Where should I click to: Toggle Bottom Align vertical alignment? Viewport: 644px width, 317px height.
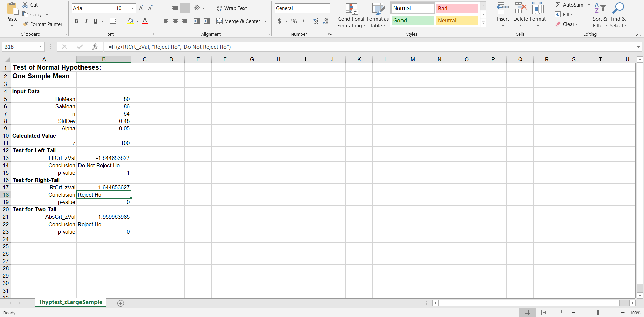pos(185,8)
